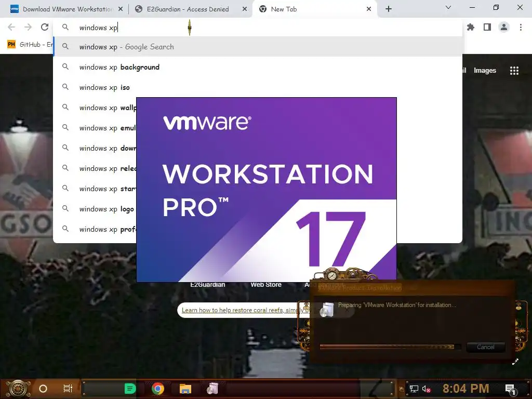This screenshot has width=532, height=399.
Task: Click the VMware installation progress bar
Action: click(x=390, y=347)
